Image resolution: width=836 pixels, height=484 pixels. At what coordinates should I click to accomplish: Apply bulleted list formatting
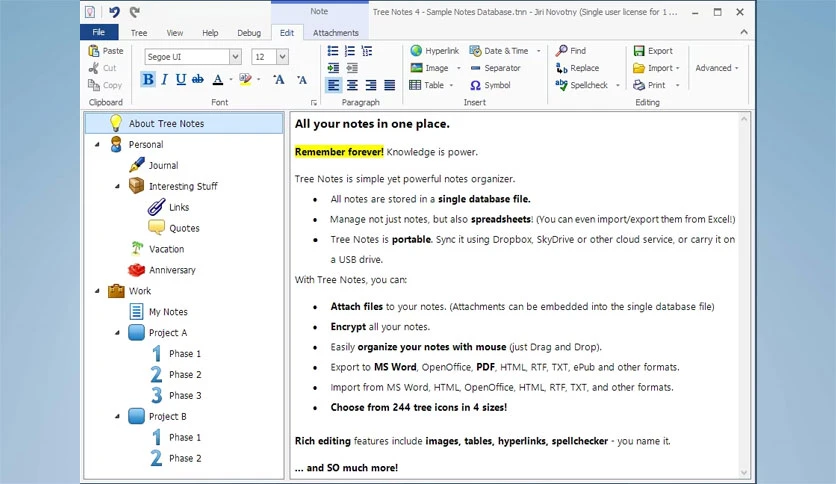333,51
